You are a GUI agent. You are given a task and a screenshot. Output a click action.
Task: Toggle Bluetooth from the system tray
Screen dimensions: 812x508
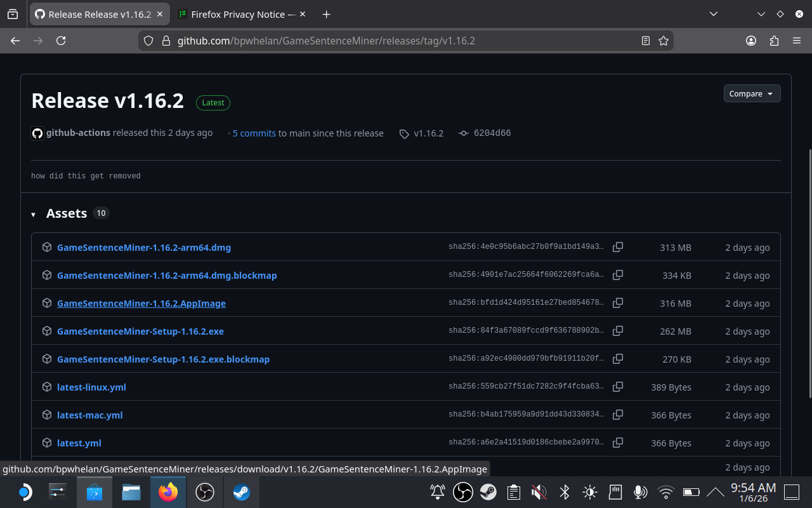pos(564,492)
